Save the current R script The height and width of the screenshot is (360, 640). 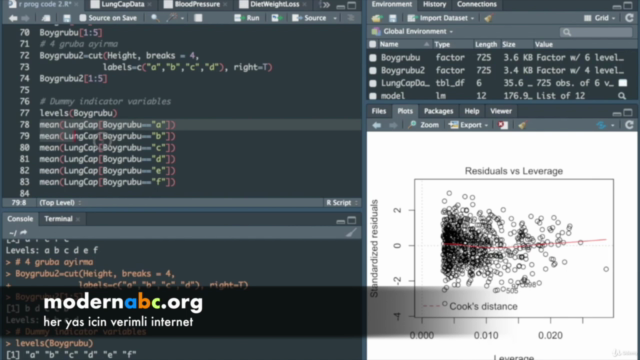(67, 18)
